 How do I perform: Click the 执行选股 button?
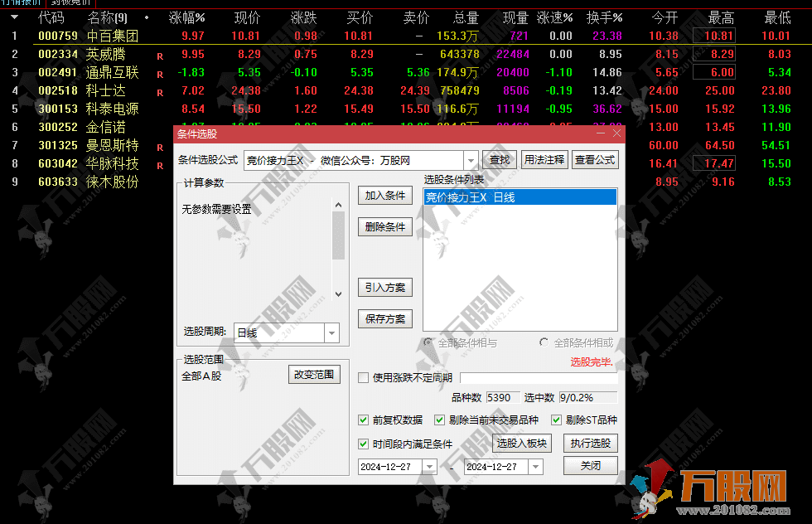tap(590, 443)
